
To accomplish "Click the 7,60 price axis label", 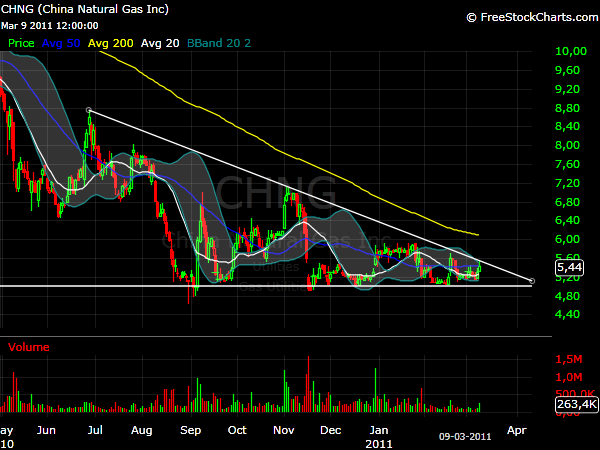I will point(567,164).
